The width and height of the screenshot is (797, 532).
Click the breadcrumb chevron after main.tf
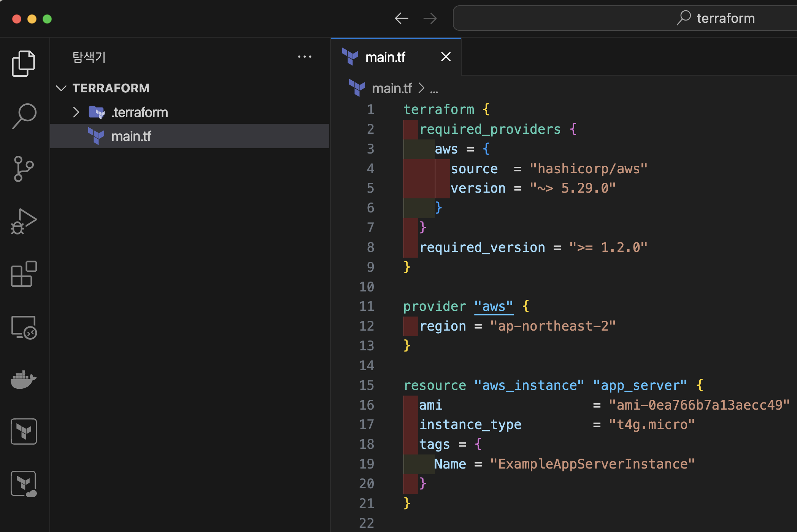(x=421, y=88)
